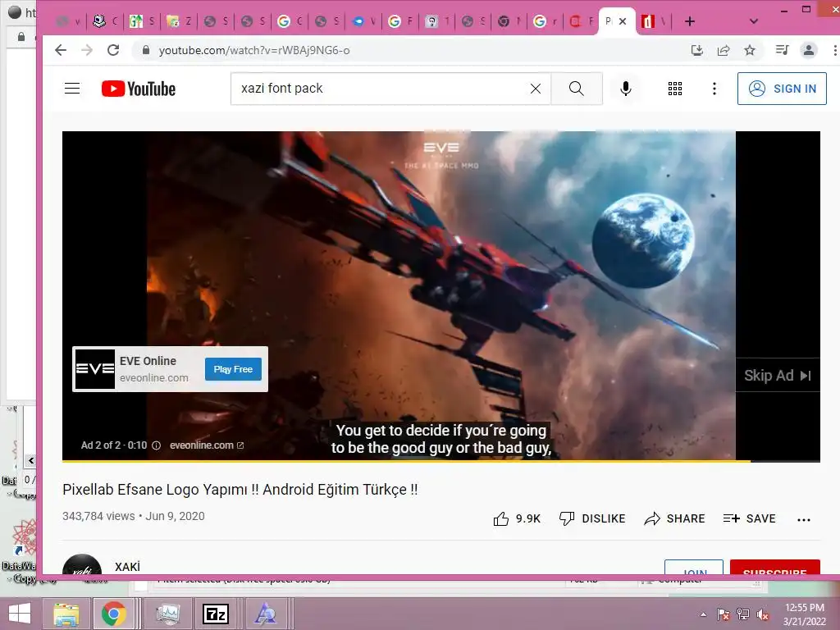Click the Chrome taskbar icon
Screen dimensions: 840x630
(113, 614)
